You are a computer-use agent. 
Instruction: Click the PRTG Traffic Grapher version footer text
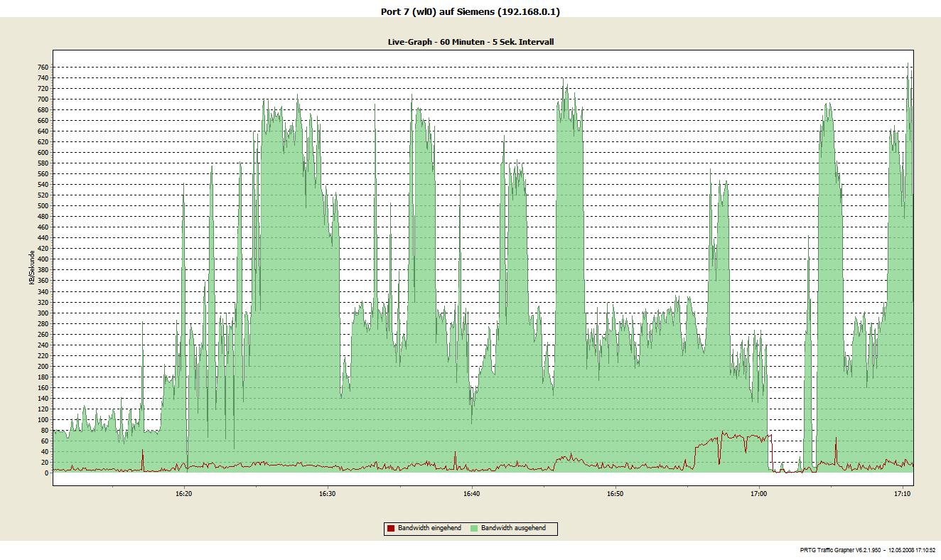point(867,550)
